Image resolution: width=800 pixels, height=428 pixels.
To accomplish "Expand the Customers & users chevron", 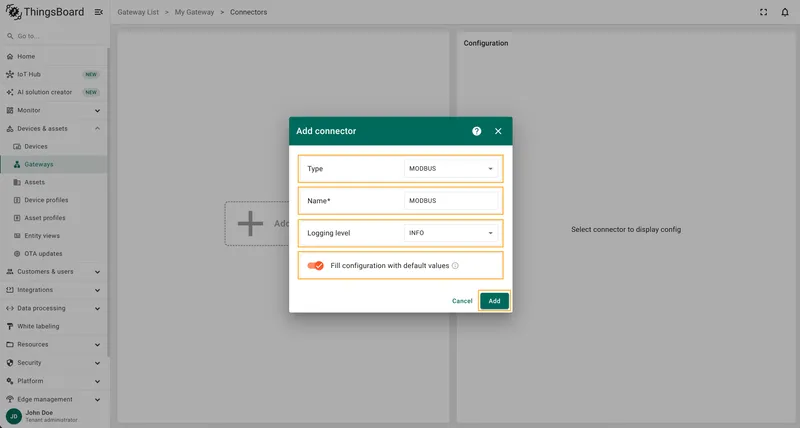I will click(x=97, y=272).
